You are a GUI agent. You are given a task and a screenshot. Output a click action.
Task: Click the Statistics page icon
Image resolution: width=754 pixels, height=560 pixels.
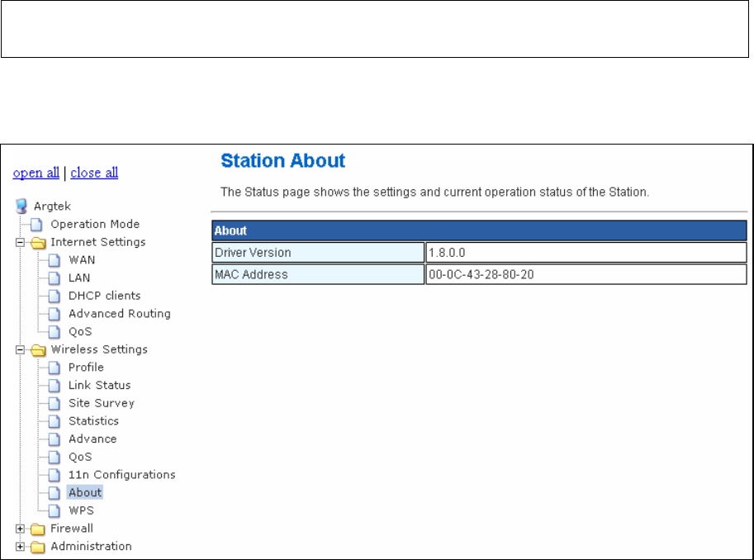tap(55, 421)
